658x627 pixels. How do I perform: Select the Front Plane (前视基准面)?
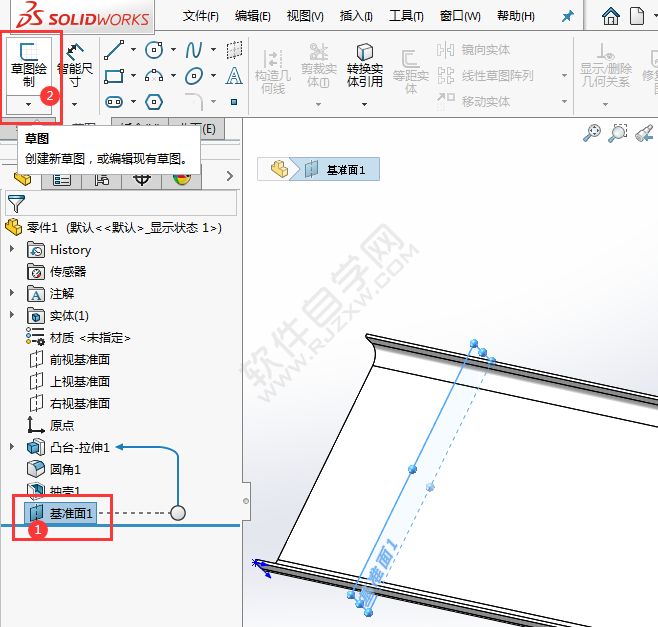70,359
